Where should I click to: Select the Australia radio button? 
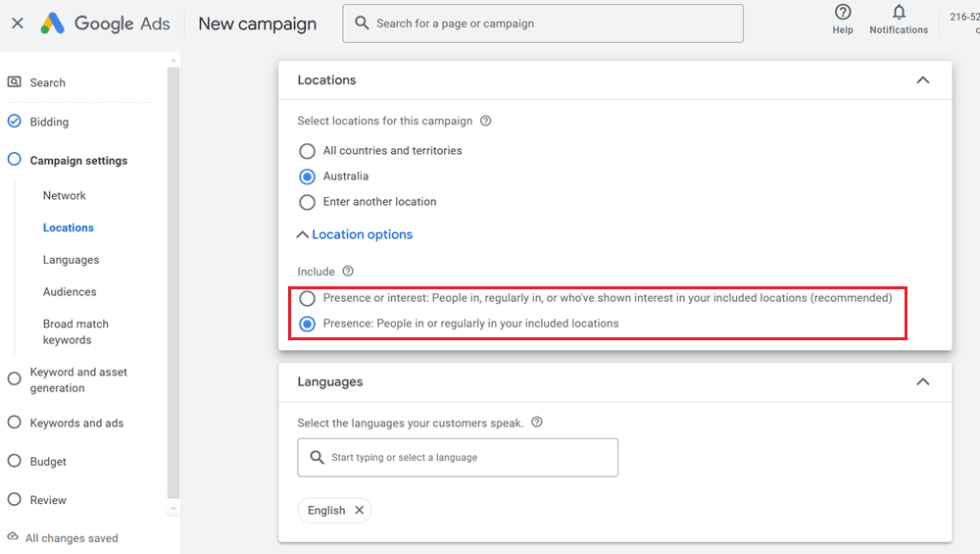pos(308,176)
